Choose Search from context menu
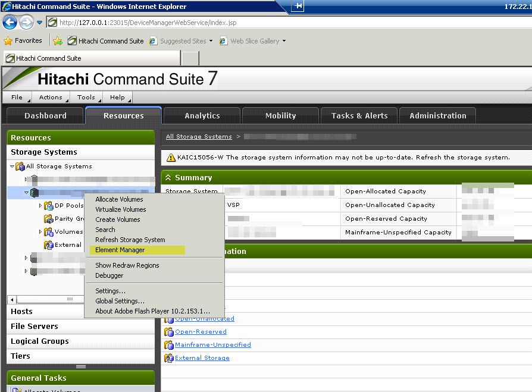 pos(105,230)
